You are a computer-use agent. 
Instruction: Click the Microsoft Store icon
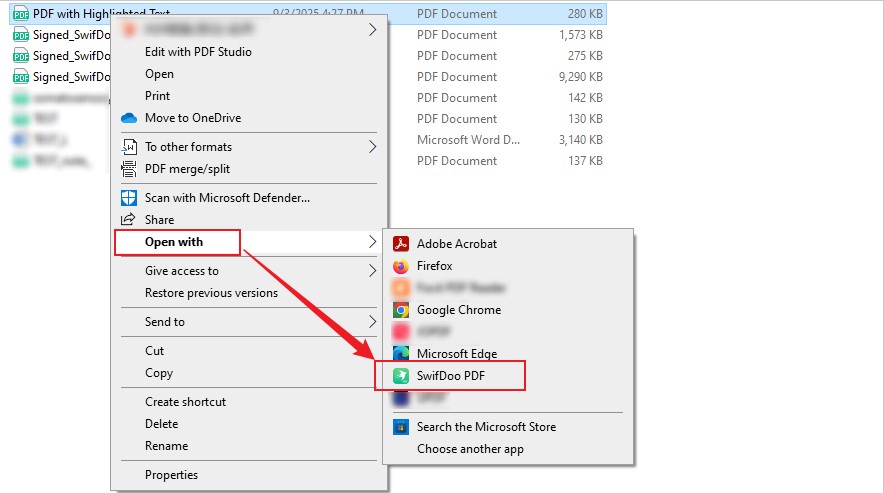click(x=401, y=427)
